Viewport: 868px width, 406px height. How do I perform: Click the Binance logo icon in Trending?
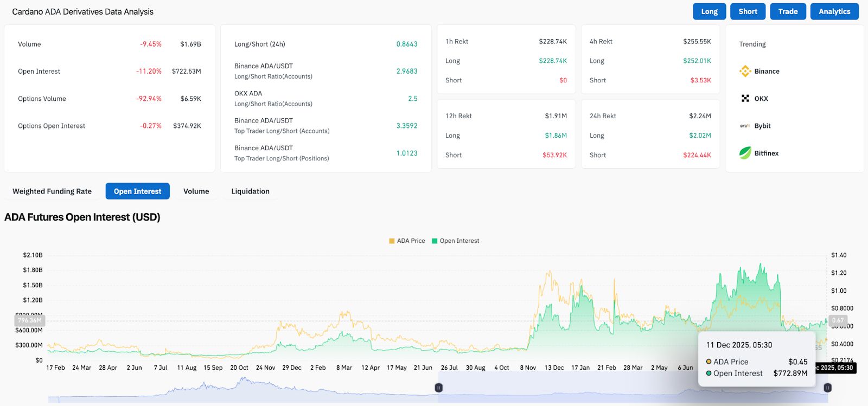(745, 71)
